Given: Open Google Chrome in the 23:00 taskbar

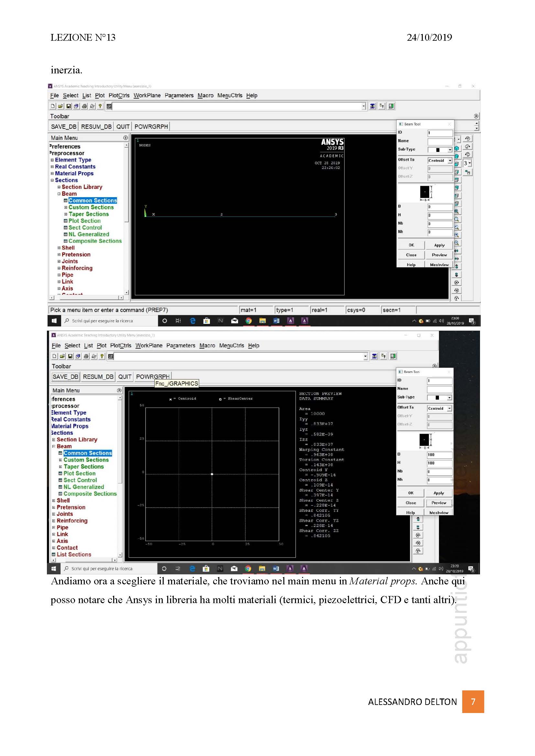Looking at the screenshot, I should pyautogui.click(x=249, y=321).
